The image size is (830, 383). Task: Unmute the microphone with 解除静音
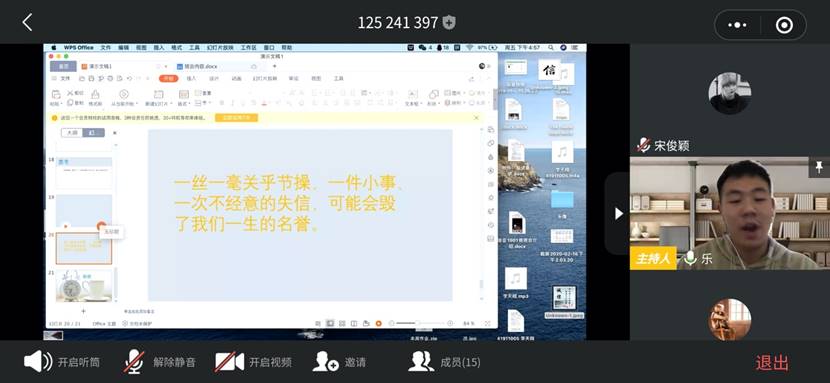(x=160, y=362)
